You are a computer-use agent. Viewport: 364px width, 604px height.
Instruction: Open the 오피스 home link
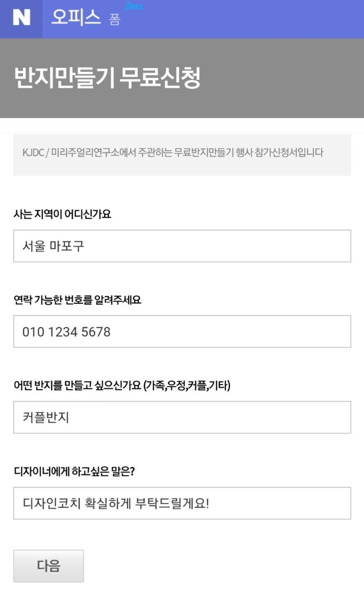click(x=76, y=18)
